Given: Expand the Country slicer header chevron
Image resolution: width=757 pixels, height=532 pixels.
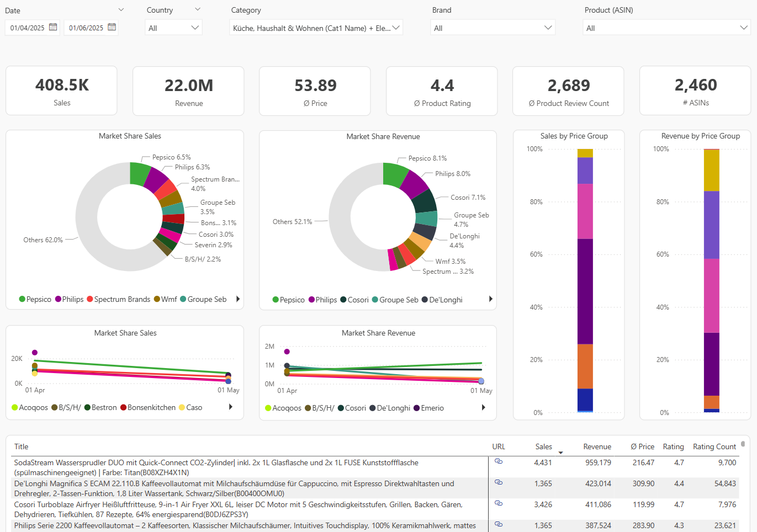Looking at the screenshot, I should pos(198,9).
